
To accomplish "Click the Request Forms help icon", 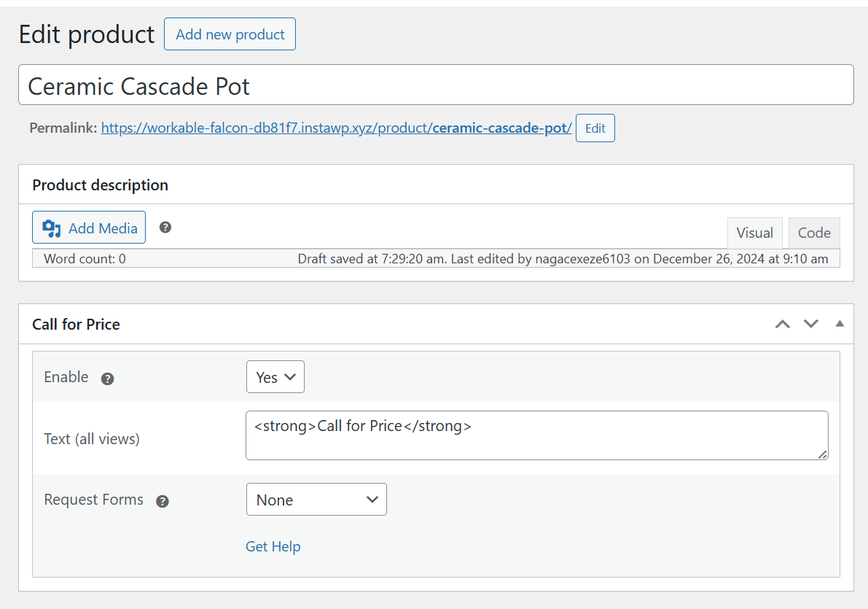I will [x=163, y=501].
